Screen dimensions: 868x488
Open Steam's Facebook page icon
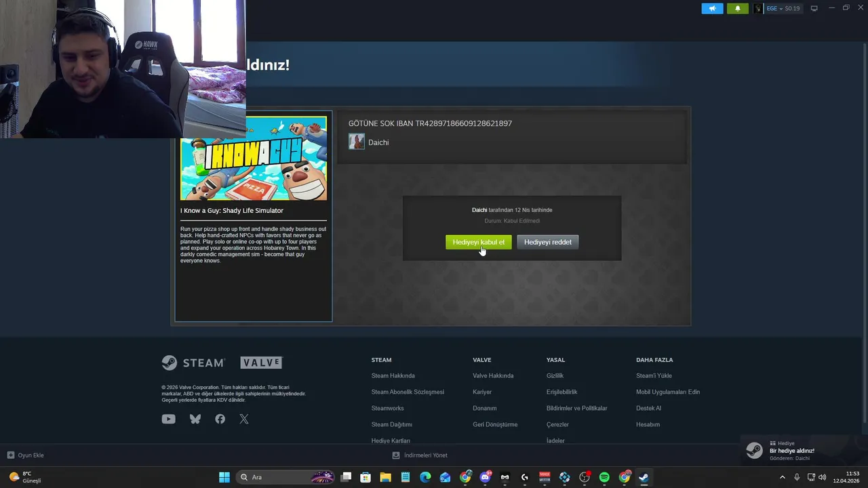tap(220, 419)
